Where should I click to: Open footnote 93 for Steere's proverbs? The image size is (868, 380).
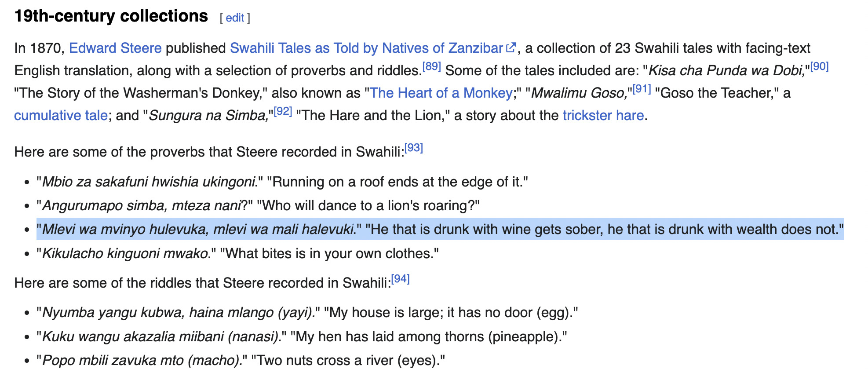pos(413,148)
